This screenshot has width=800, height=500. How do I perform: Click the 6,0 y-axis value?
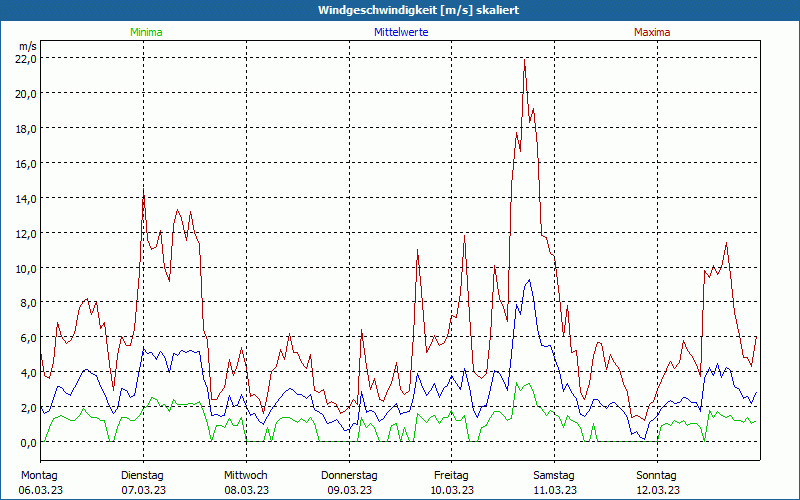28,338
